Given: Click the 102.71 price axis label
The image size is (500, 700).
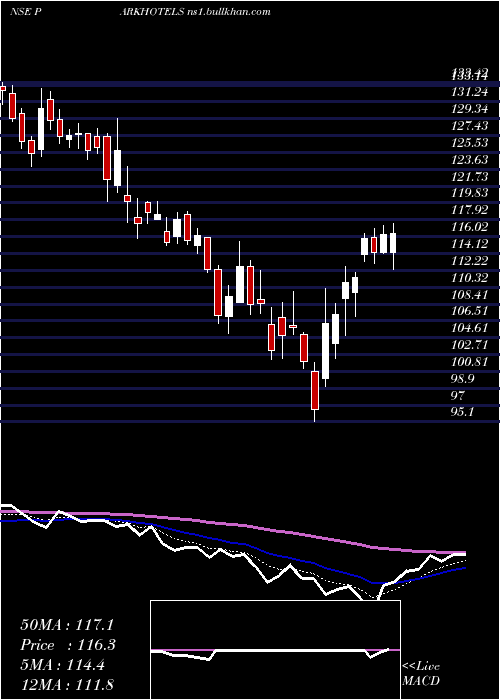Looking at the screenshot, I should point(470,346).
